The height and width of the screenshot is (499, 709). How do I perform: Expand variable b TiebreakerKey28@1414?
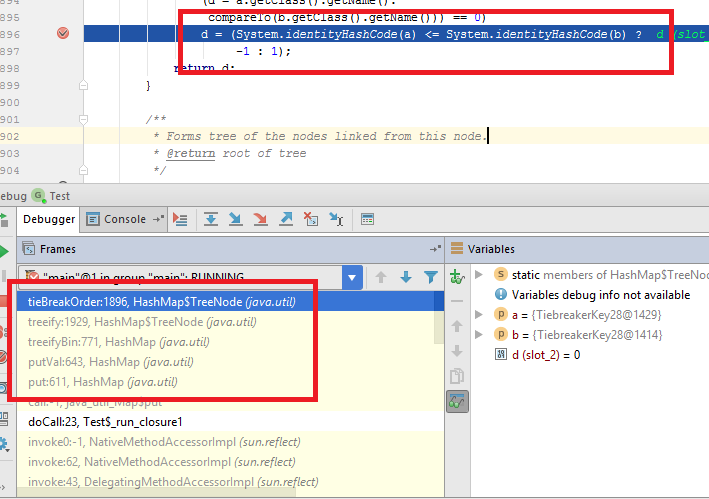coord(479,335)
